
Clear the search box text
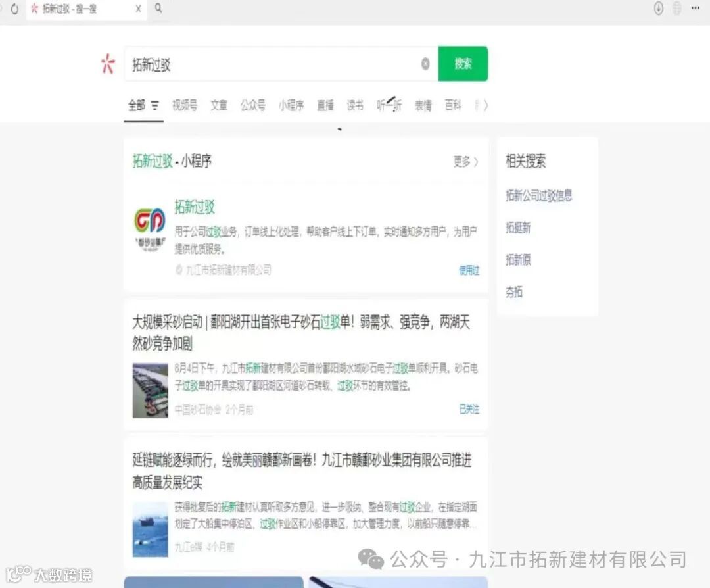coord(425,64)
